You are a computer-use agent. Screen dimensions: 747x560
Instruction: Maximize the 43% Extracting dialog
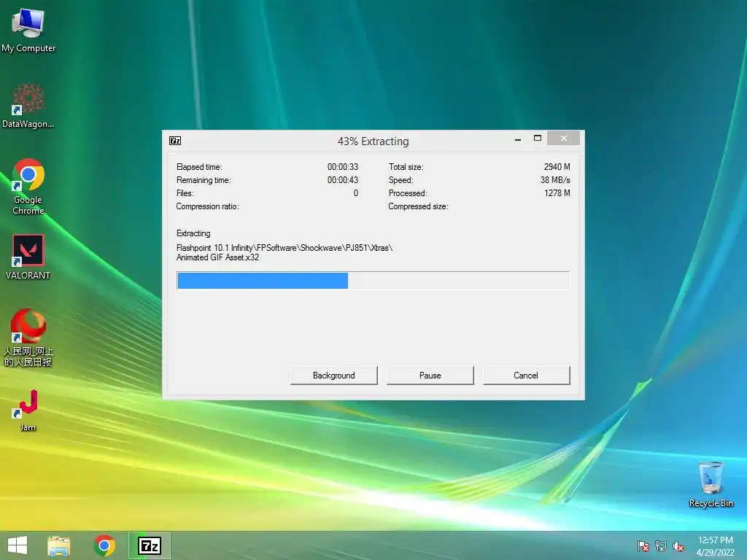click(x=538, y=138)
